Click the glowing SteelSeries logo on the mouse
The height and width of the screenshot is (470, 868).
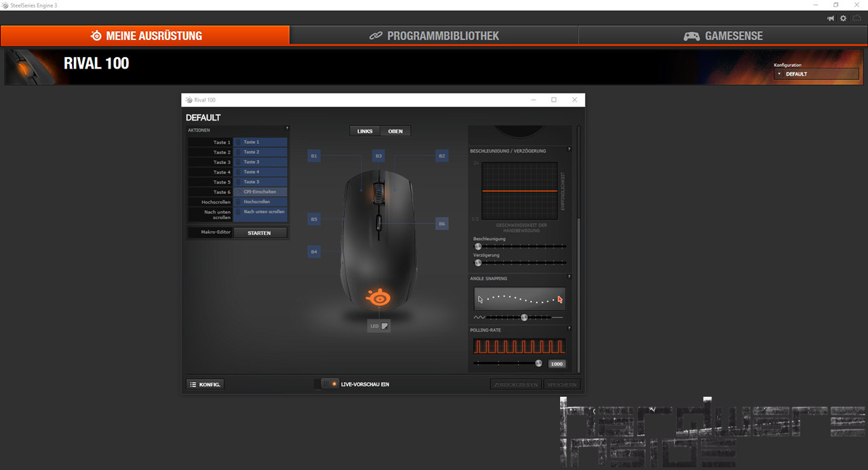[378, 296]
